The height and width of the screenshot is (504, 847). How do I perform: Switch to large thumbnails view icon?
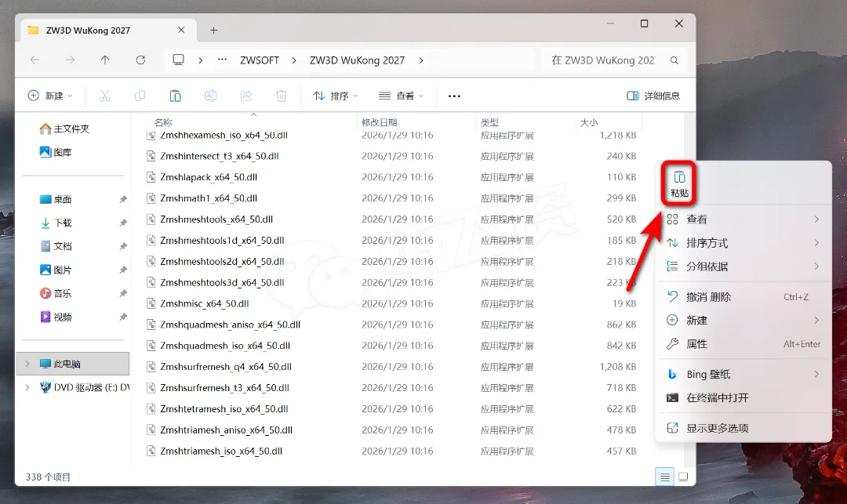(683, 477)
